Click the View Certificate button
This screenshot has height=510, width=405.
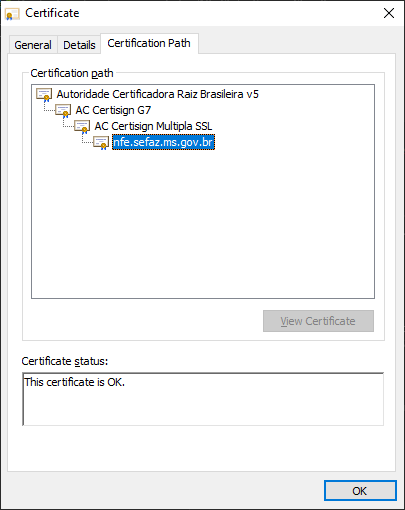[318, 321]
